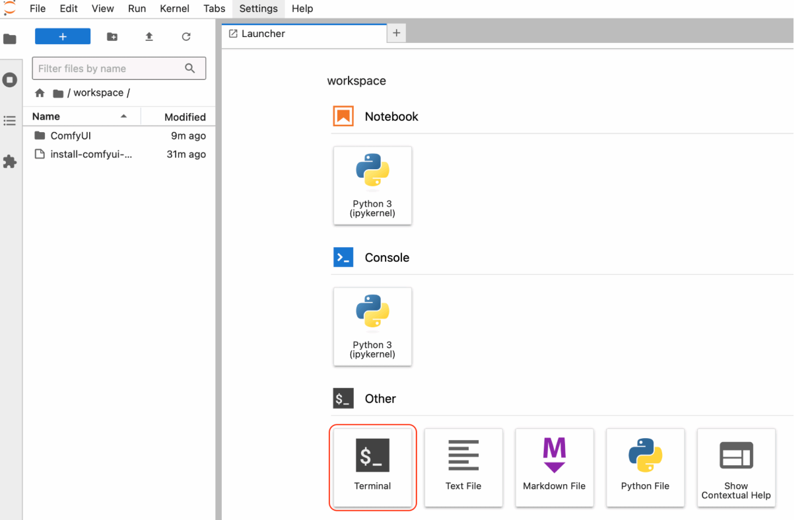This screenshot has width=812, height=520.
Task: Launch Python 3 notebook under Notebook section
Action: [x=372, y=186]
